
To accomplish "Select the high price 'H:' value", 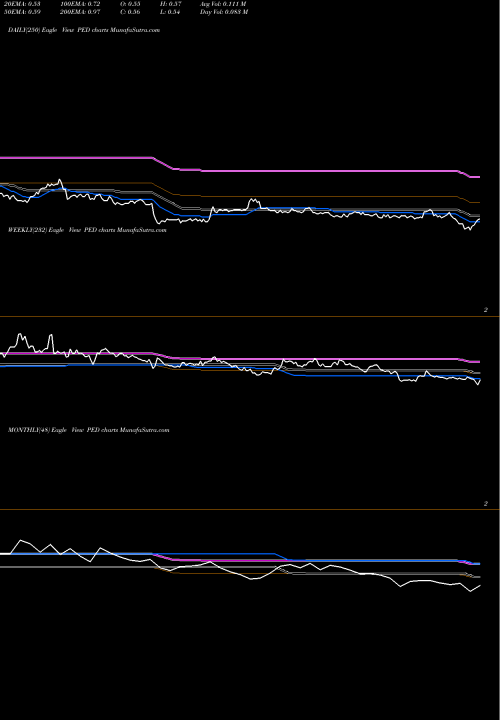I will click(172, 4).
